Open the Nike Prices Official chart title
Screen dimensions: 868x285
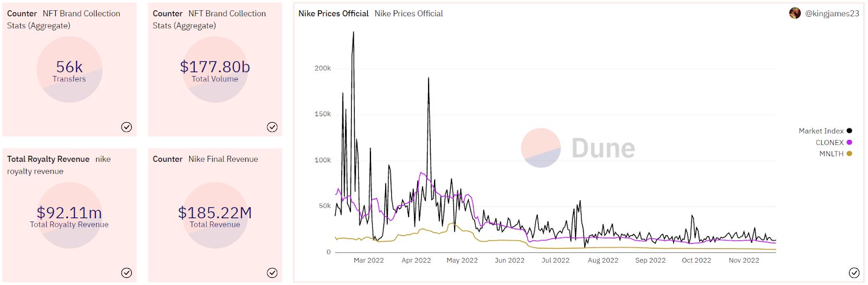coord(333,14)
